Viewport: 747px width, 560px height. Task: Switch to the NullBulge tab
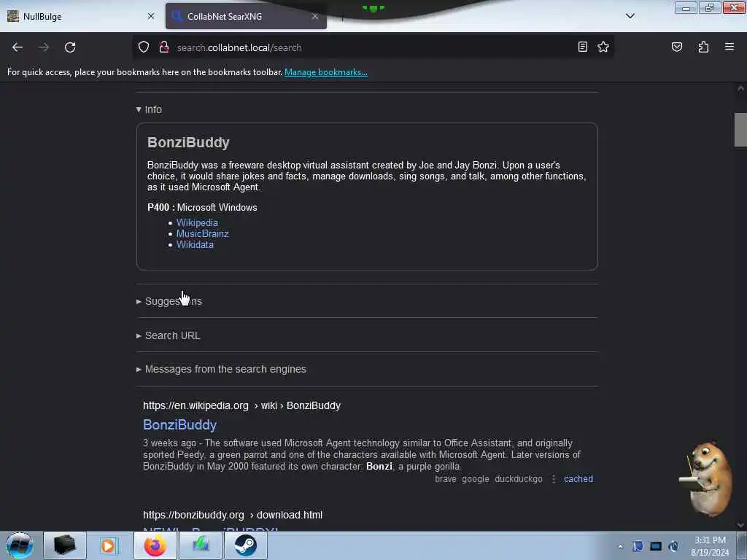point(81,16)
